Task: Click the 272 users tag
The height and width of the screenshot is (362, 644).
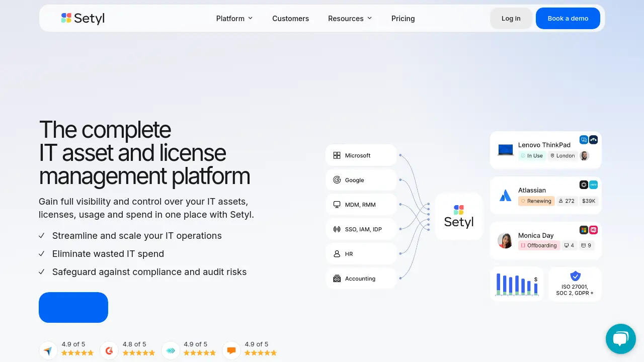Action: tap(567, 201)
